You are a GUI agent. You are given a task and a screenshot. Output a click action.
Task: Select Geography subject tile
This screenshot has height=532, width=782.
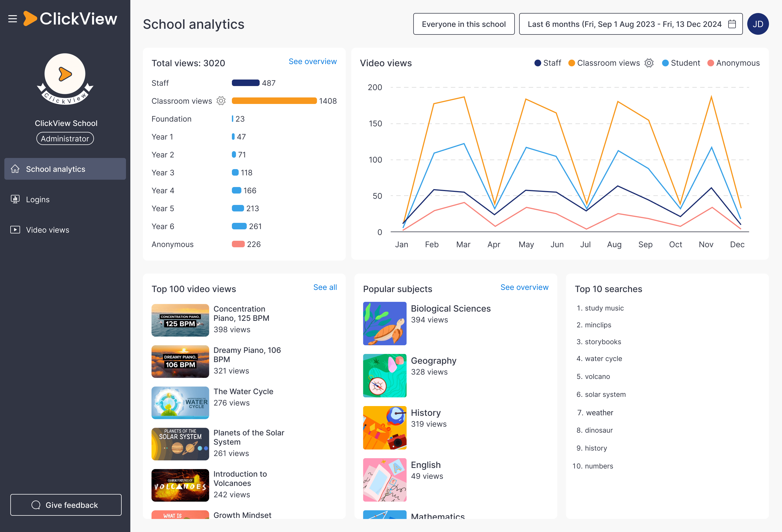click(x=384, y=376)
